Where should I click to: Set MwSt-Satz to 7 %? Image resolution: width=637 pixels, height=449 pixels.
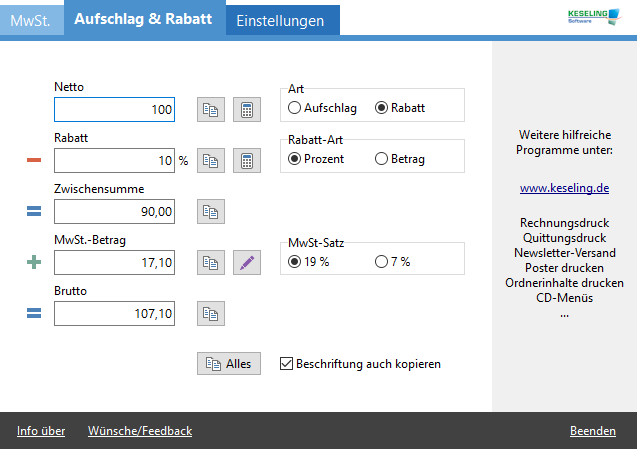[x=381, y=262]
